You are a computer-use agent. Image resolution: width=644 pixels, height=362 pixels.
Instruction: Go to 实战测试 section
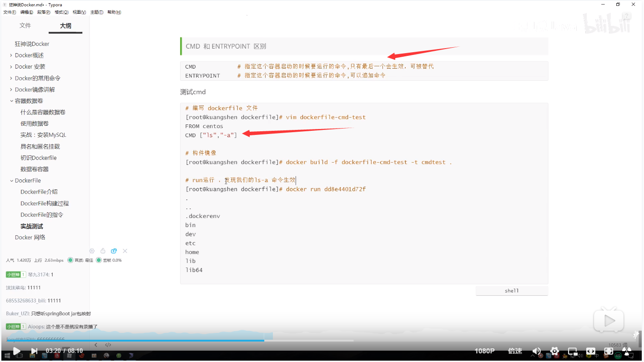32,226
